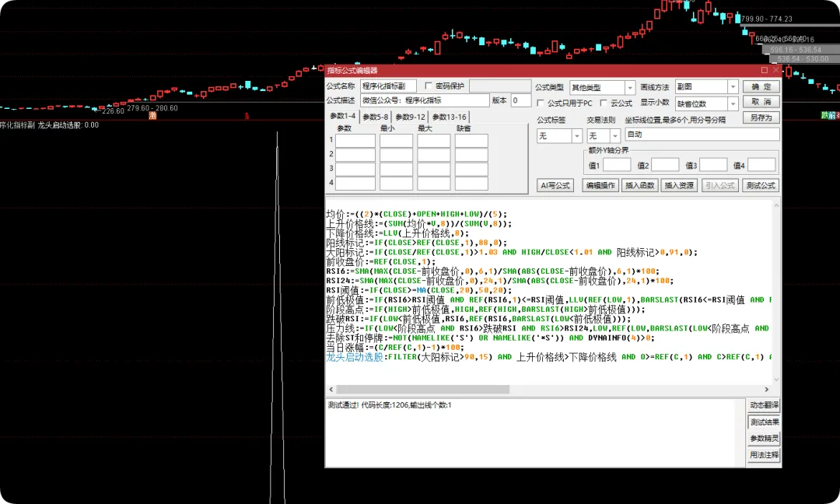Click the 值2 input field

click(665, 165)
